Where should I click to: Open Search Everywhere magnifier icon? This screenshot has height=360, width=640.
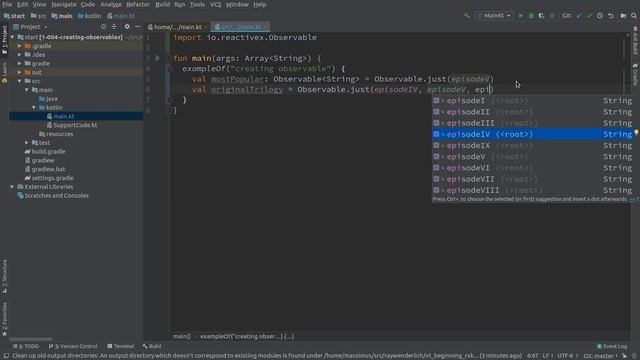click(634, 16)
